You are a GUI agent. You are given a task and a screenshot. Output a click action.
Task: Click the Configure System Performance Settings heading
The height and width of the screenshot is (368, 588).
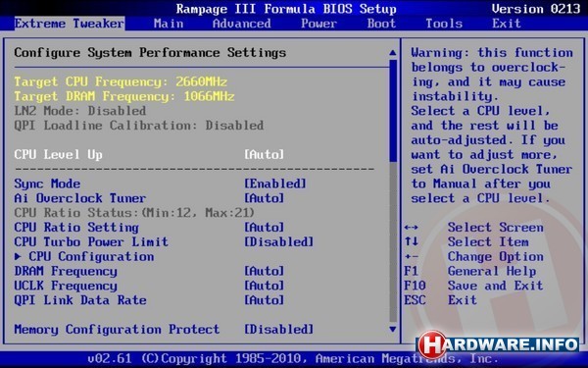[x=150, y=53]
